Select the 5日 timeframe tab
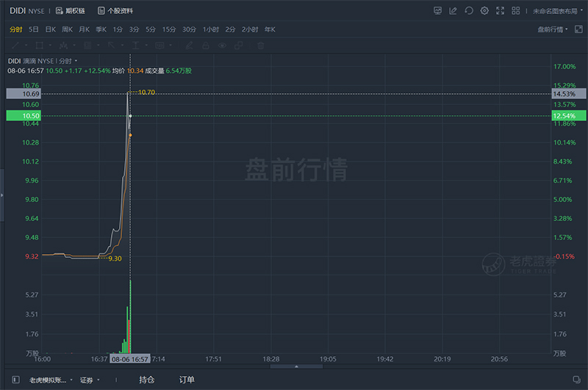The width and height of the screenshot is (588, 390). [33, 29]
